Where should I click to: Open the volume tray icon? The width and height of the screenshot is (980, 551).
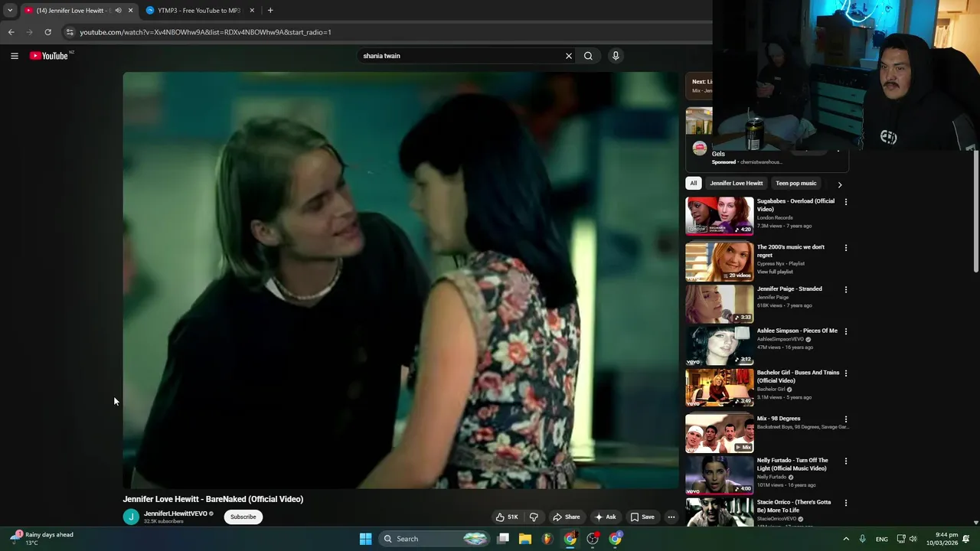913,539
